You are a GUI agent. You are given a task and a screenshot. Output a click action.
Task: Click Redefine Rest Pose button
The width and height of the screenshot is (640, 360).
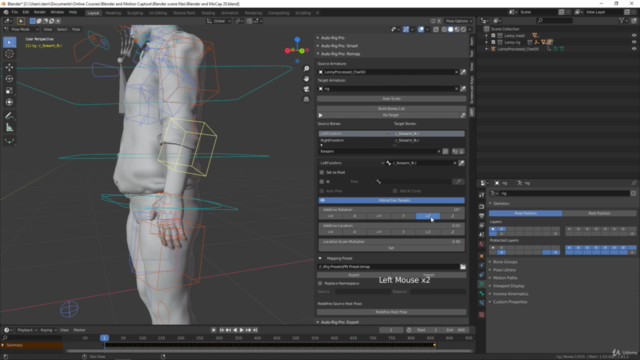click(x=391, y=312)
